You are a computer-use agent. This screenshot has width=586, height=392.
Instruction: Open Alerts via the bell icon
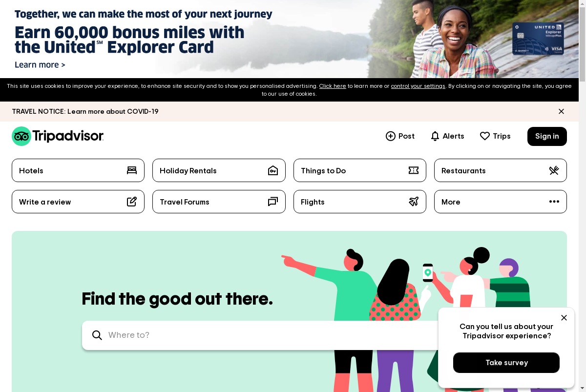(435, 136)
